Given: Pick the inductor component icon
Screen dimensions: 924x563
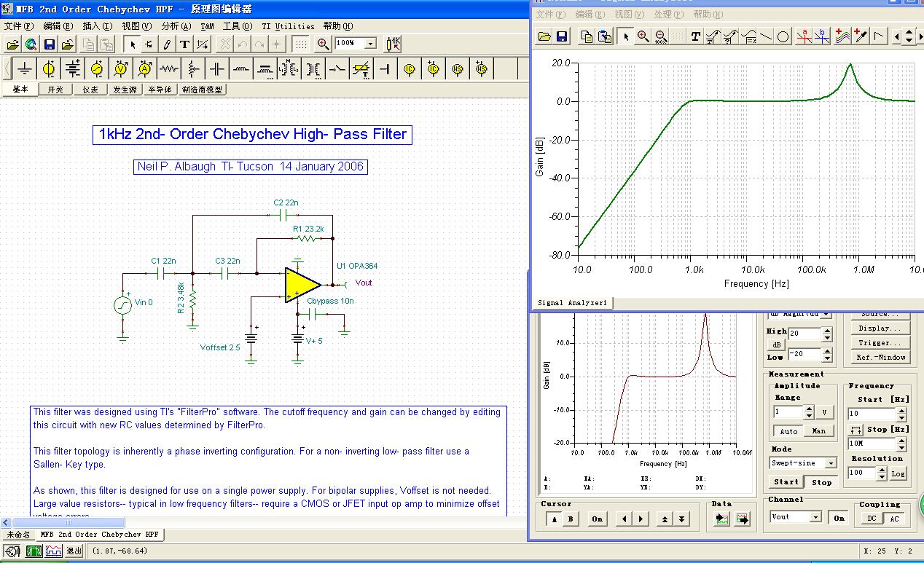Looking at the screenshot, I should [241, 69].
